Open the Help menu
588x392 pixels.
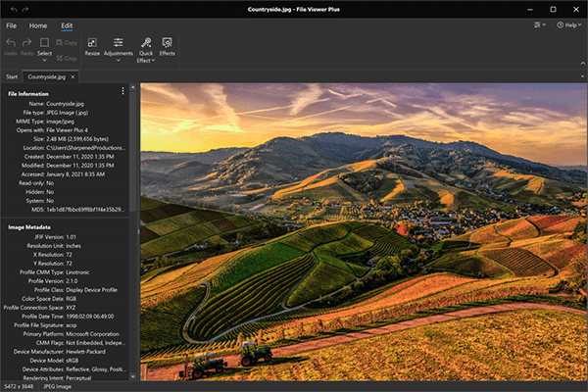coord(568,25)
